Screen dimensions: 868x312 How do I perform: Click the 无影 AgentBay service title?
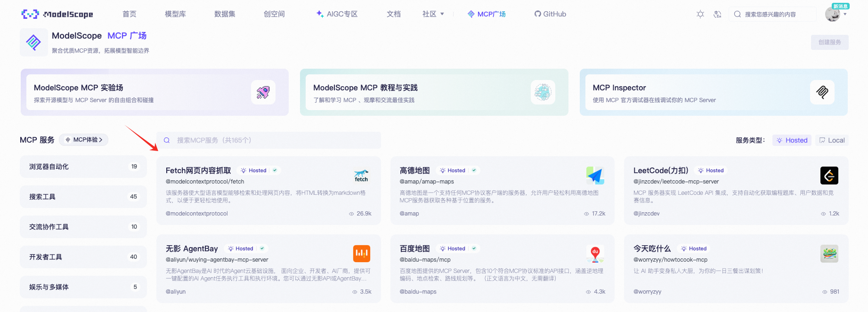(192, 248)
